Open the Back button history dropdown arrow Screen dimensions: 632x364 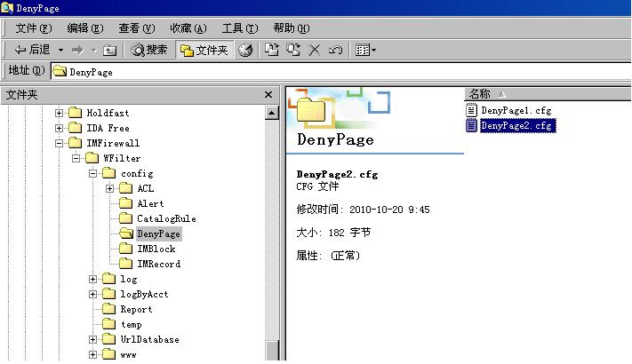(x=60, y=50)
